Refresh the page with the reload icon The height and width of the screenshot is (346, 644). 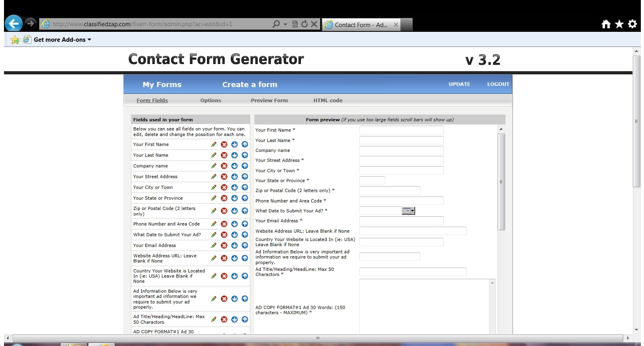(304, 24)
